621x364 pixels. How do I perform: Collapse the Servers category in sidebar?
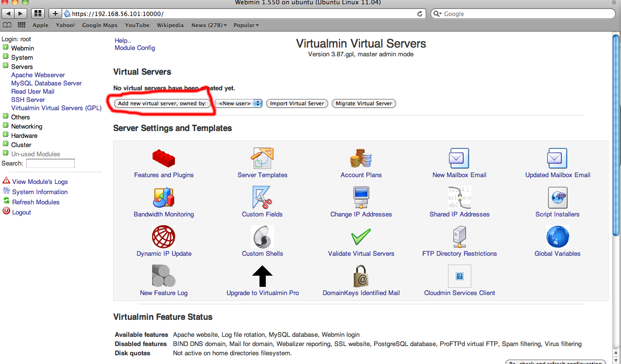click(x=6, y=66)
